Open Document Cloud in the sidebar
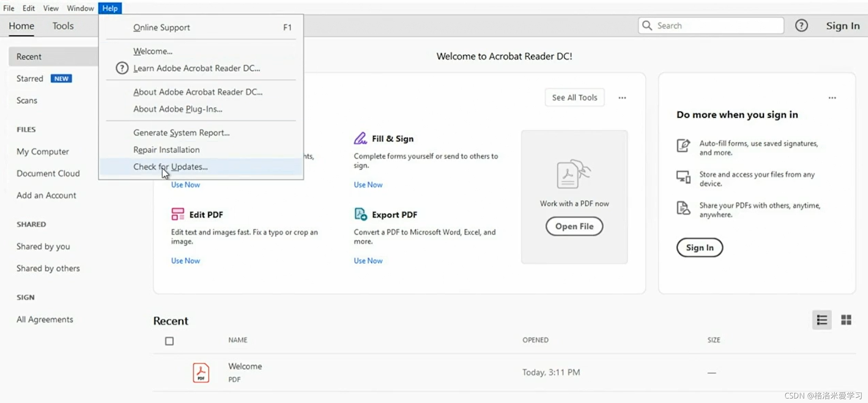Image resolution: width=868 pixels, height=403 pixels. pyautogui.click(x=48, y=173)
